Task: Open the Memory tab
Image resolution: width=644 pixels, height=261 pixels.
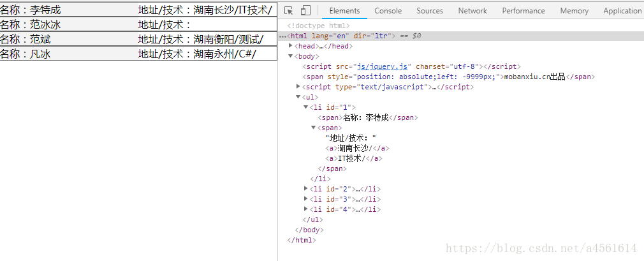Action: [574, 11]
